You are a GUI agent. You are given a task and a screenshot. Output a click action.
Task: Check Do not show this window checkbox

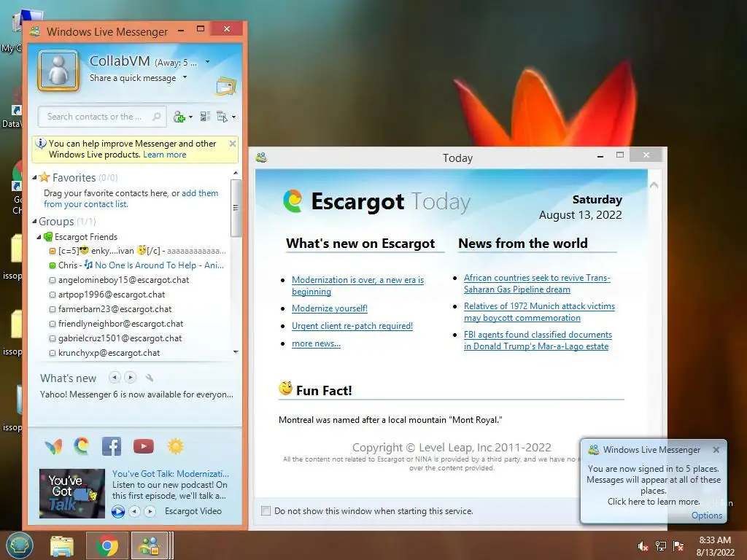coord(266,511)
